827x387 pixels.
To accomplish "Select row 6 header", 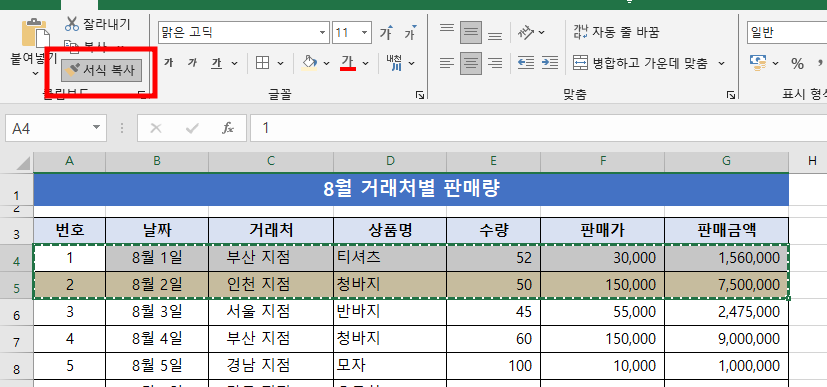I will tap(16, 313).
